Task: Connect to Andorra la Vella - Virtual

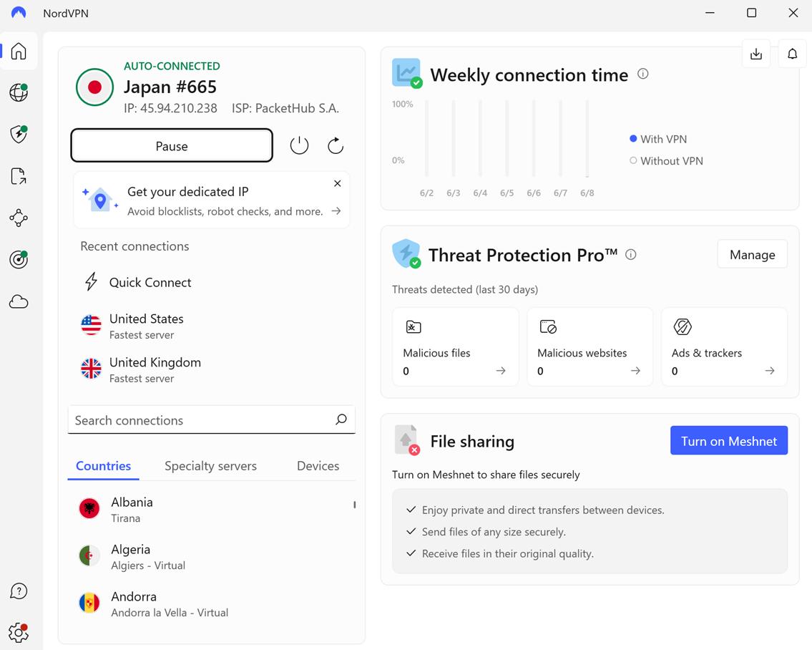Action: pos(211,604)
